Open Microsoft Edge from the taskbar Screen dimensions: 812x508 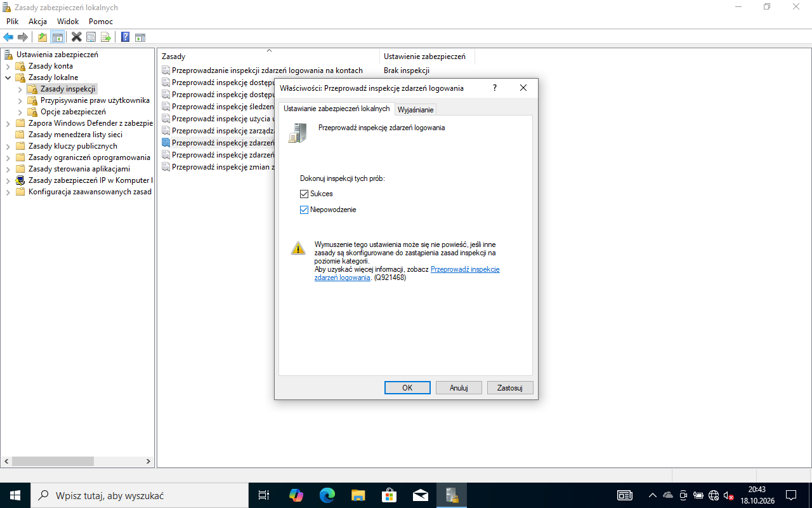click(x=327, y=495)
